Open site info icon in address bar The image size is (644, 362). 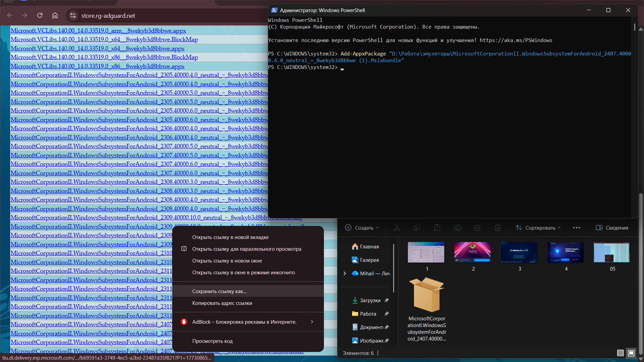(73, 15)
